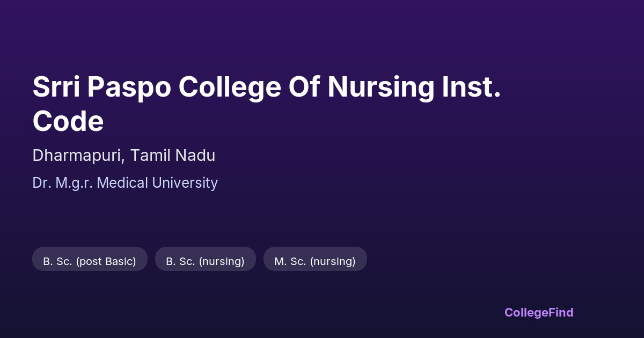Click the Find part of the CollegeFind logo
The image size is (644, 338).
[x=560, y=312]
